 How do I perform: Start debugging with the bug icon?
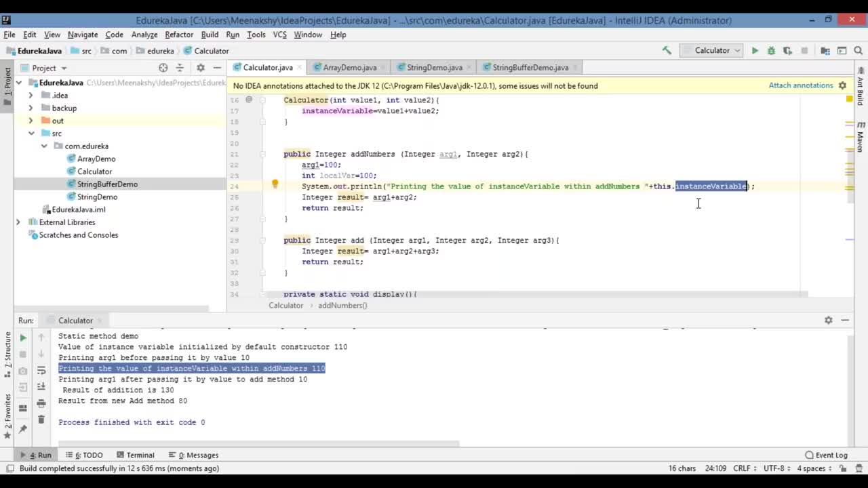click(x=771, y=51)
